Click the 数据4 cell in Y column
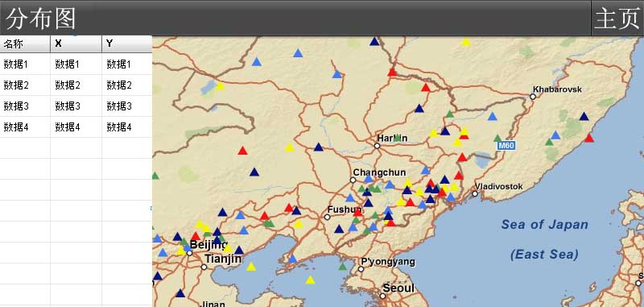This screenshot has height=307, width=644. (x=127, y=127)
